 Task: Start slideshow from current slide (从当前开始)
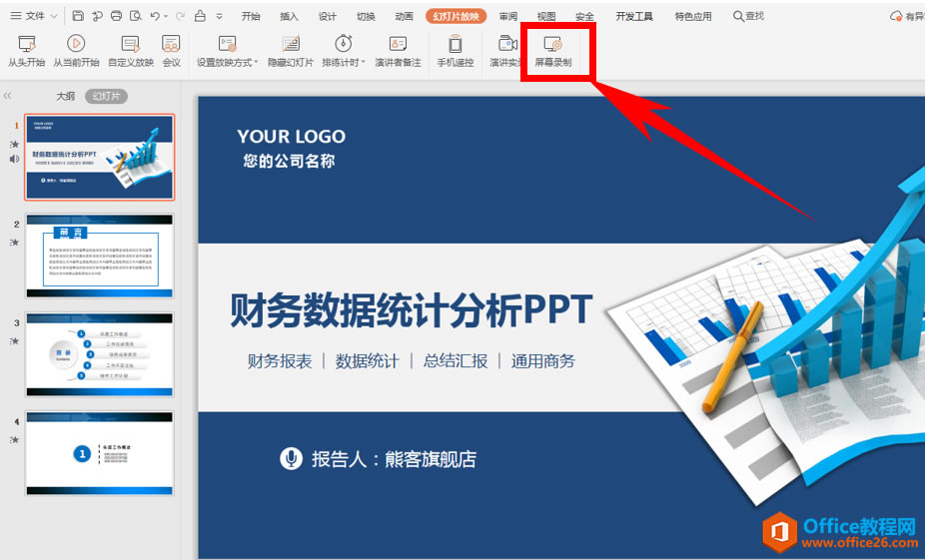pyautogui.click(x=76, y=50)
